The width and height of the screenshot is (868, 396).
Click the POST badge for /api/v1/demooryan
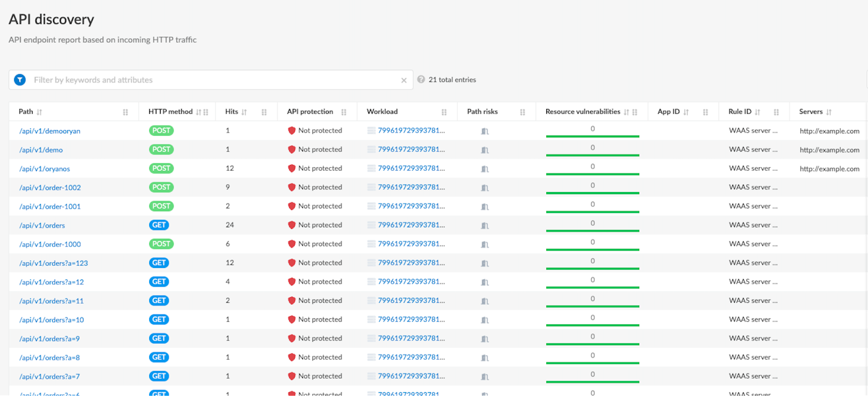point(161,130)
